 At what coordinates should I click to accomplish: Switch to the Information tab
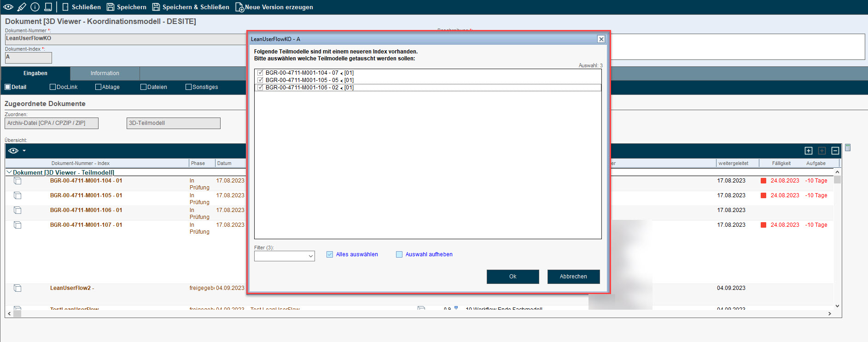[x=105, y=73]
